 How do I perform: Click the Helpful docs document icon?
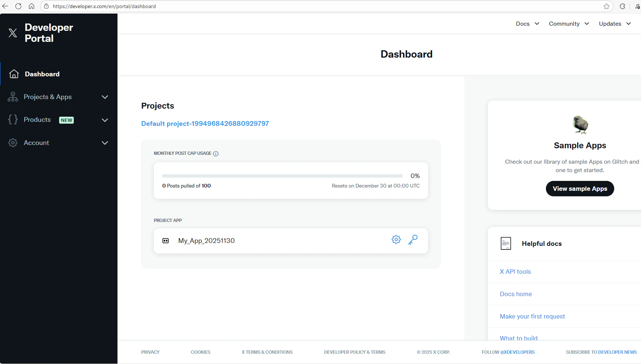tap(506, 243)
